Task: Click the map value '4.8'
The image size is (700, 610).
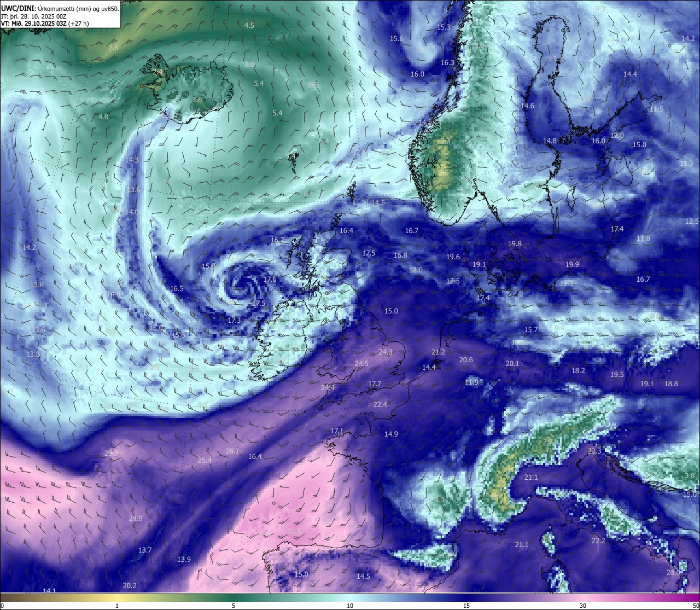Action: coord(103,117)
